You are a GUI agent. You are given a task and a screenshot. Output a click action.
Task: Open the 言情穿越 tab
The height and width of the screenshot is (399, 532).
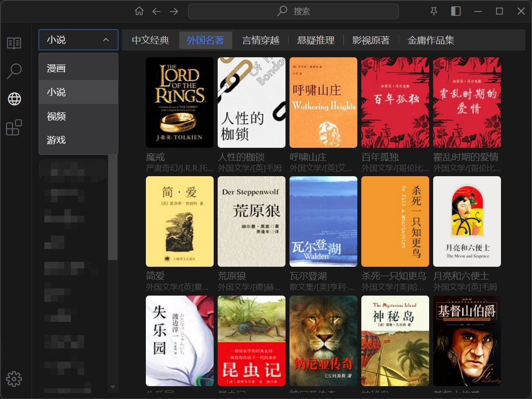point(261,40)
